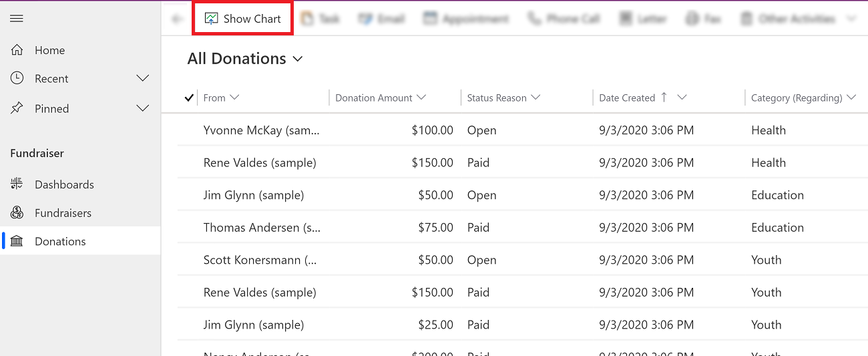Open Thomas Andersen's donation record
Image resolution: width=868 pixels, height=356 pixels.
pos(262,227)
